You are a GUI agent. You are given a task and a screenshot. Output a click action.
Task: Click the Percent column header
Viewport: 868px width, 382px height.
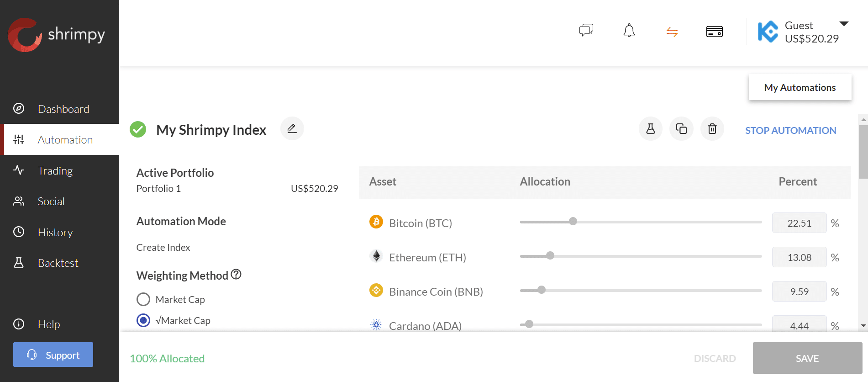pos(798,181)
